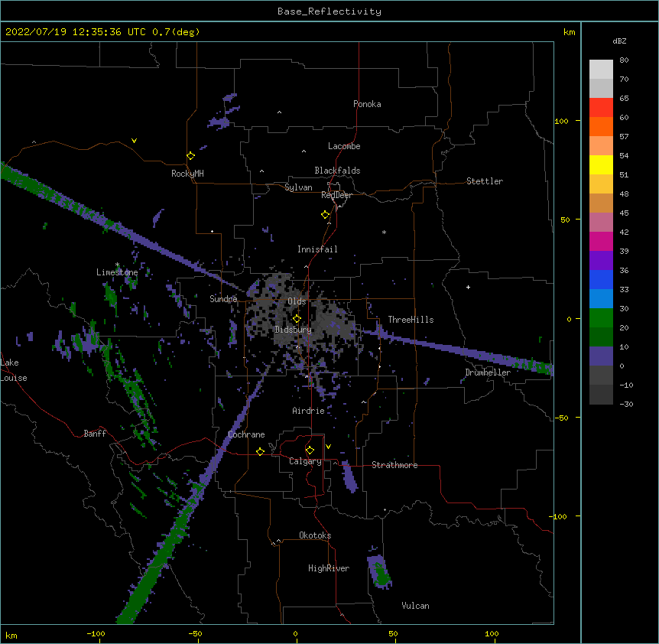Click the Cochrane city label
The image size is (659, 644).
[246, 434]
